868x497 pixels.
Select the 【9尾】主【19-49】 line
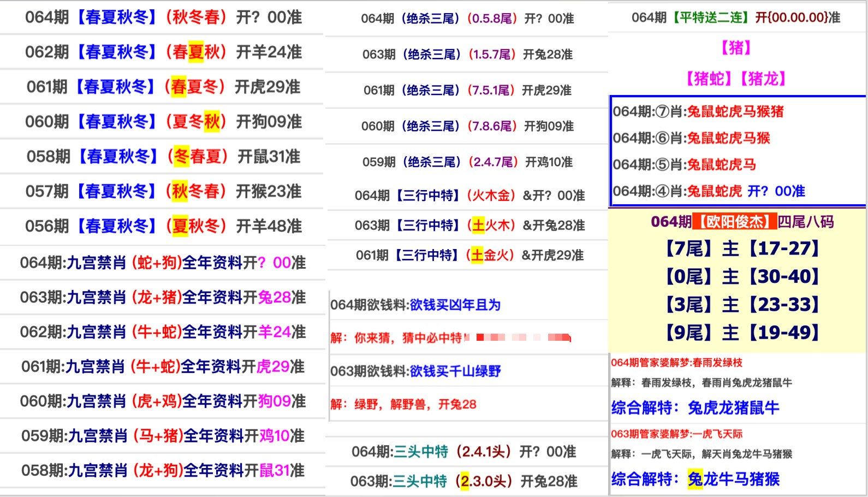click(741, 332)
